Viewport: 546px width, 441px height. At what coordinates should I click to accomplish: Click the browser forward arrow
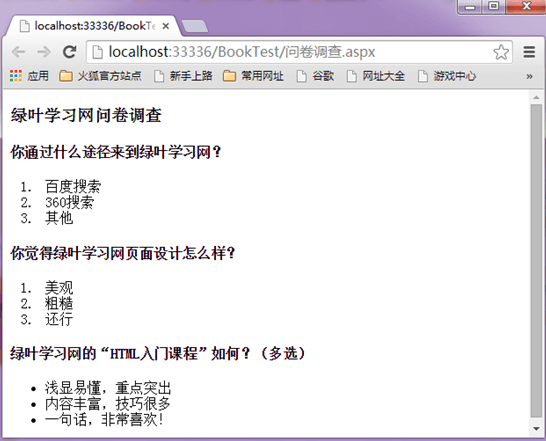click(44, 52)
